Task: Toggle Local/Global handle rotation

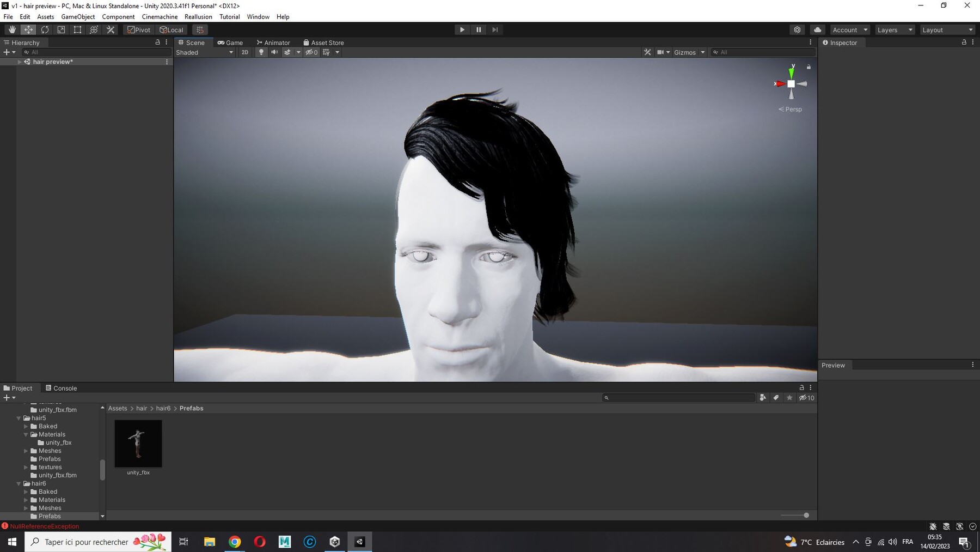Action: 171,30
